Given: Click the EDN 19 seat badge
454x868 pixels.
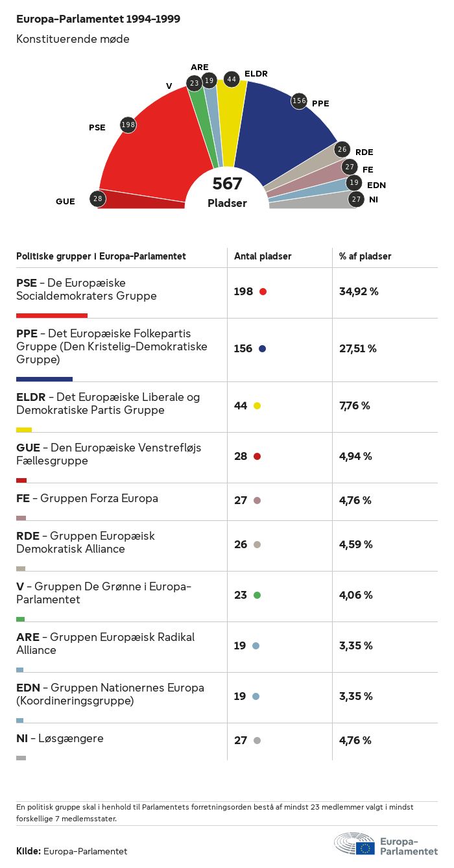Looking at the screenshot, I should tap(354, 183).
